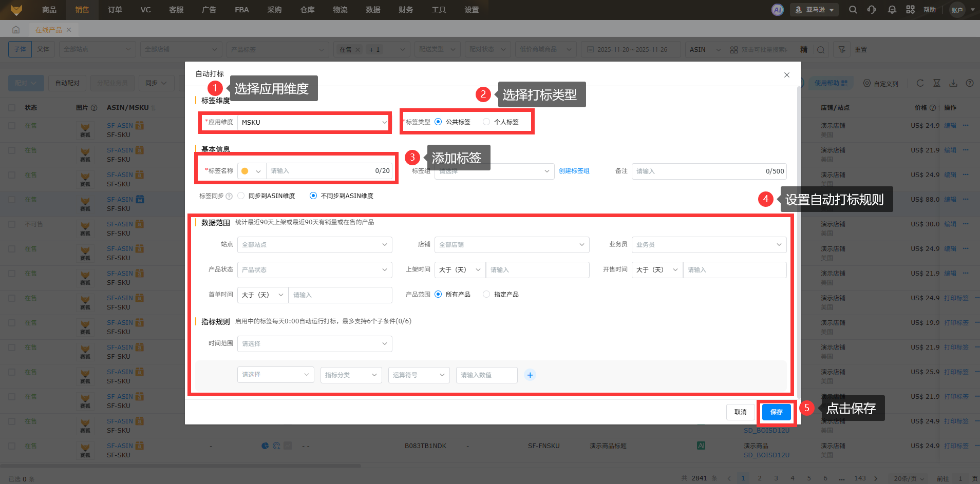The height and width of the screenshot is (484, 980).
Task: Open the apps grid icon in top bar
Action: tap(910, 10)
